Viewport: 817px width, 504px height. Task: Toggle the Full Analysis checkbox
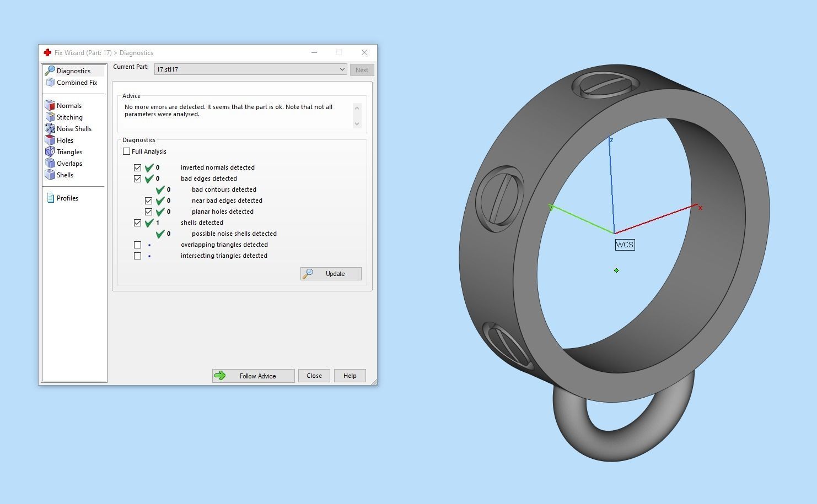click(126, 151)
